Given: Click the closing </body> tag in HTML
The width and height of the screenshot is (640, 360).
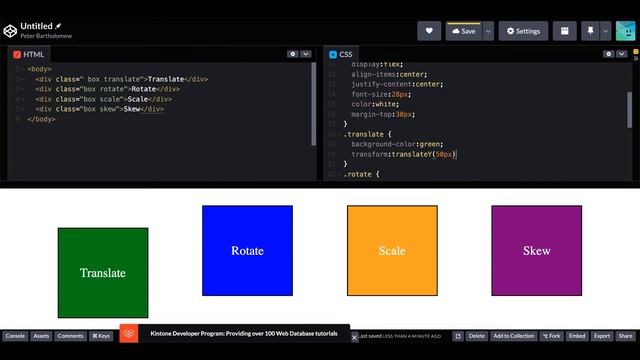Looking at the screenshot, I should click(x=41, y=119).
